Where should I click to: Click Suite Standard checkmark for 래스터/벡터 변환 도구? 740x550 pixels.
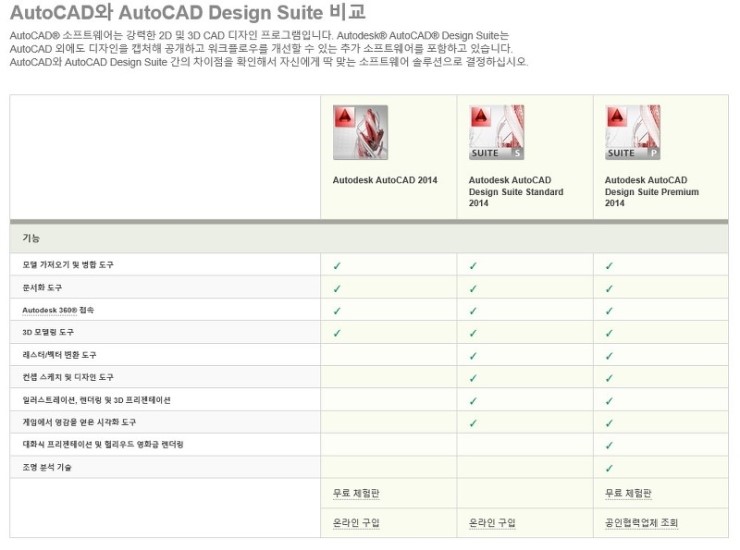pyautogui.click(x=473, y=355)
